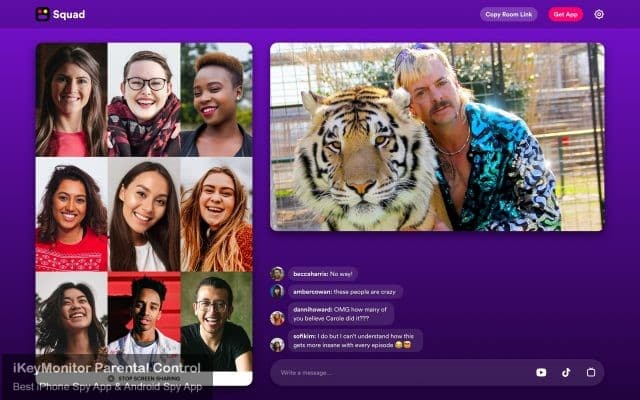The image size is (640, 400).
Task: Click the Copy Room Link button
Action: (509, 14)
